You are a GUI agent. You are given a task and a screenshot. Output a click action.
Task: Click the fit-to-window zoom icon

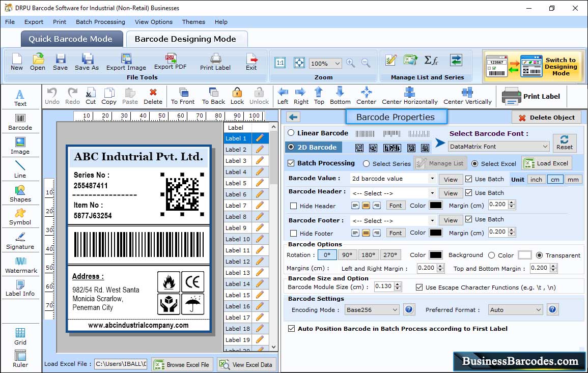click(299, 63)
